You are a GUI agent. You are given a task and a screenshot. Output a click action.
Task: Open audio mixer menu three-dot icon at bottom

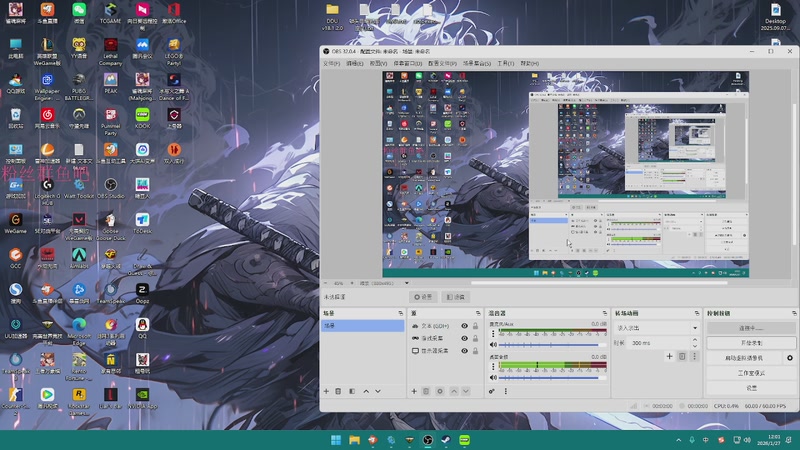[x=506, y=391]
